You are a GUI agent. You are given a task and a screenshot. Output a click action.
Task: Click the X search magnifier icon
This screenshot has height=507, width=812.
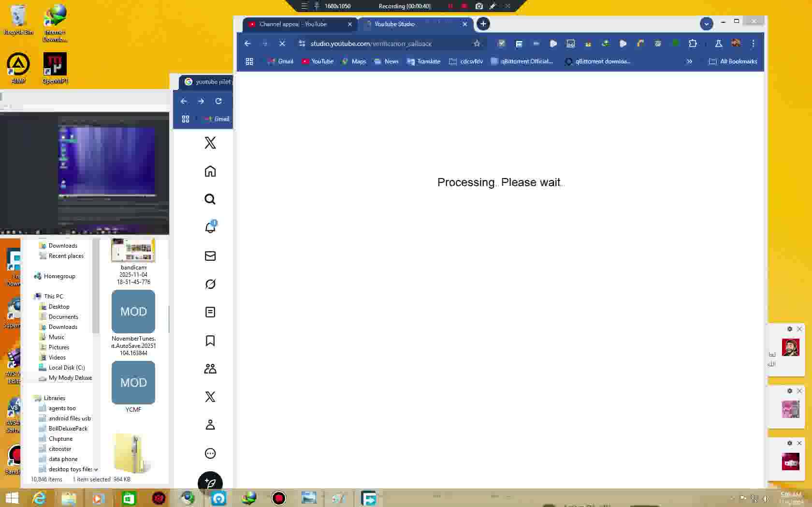[x=210, y=199]
